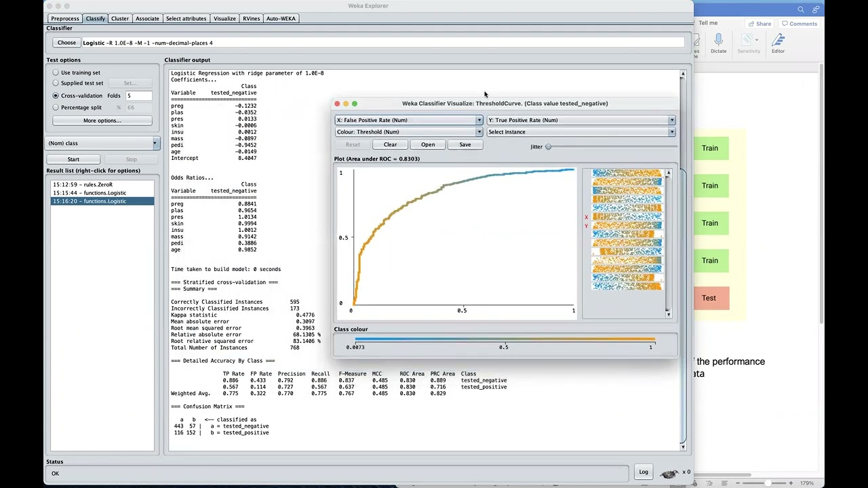The width and height of the screenshot is (868, 488).
Task: Open the Y: True Positive Rate dropdown
Action: 581,120
